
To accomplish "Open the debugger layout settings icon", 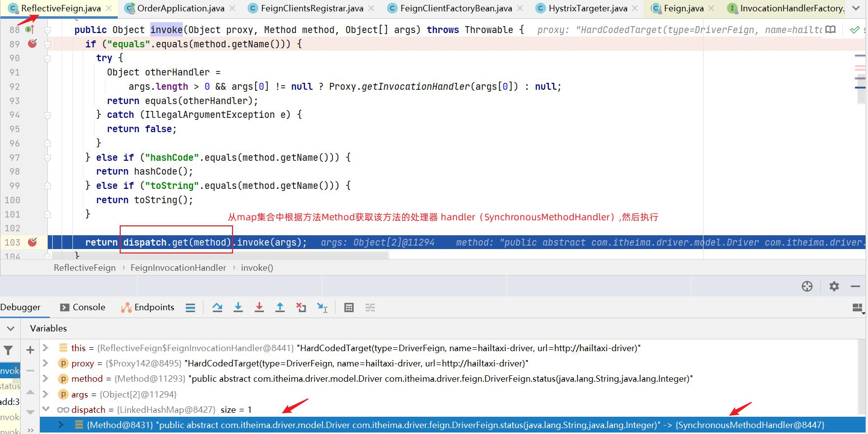I will pyautogui.click(x=858, y=308).
